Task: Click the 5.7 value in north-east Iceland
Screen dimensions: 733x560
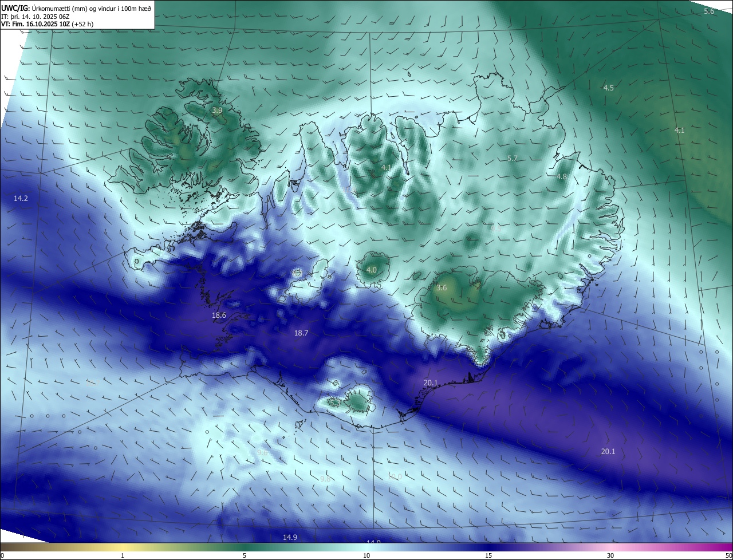Action: tap(513, 159)
